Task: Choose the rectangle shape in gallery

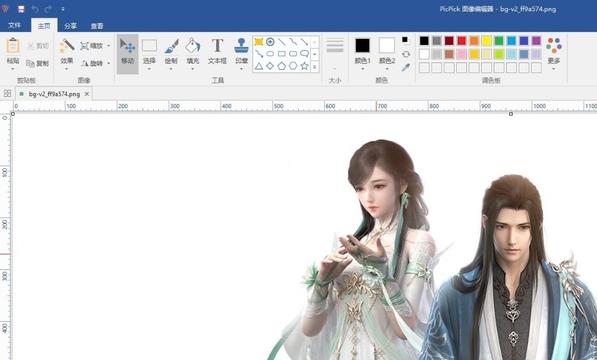Action: click(281, 54)
